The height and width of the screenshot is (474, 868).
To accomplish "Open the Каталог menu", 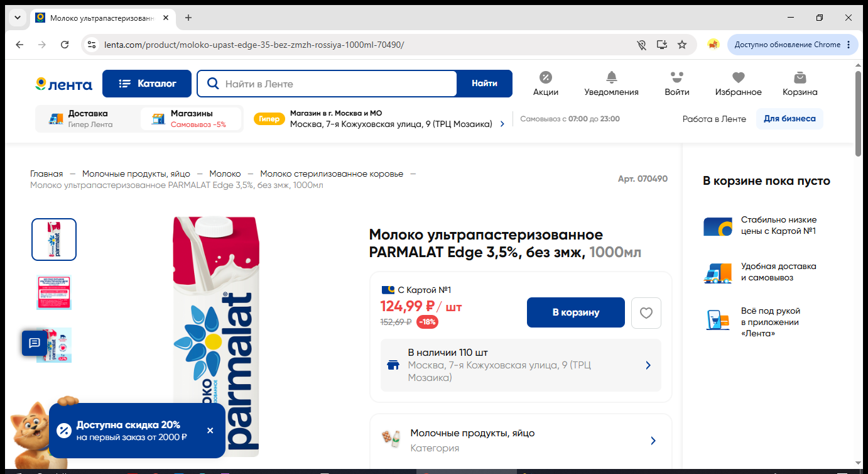I will 147,84.
